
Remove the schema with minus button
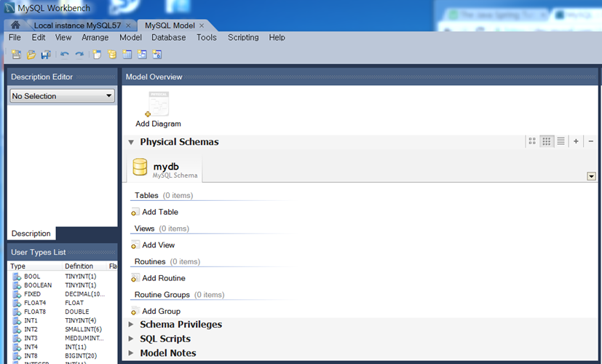(x=591, y=141)
